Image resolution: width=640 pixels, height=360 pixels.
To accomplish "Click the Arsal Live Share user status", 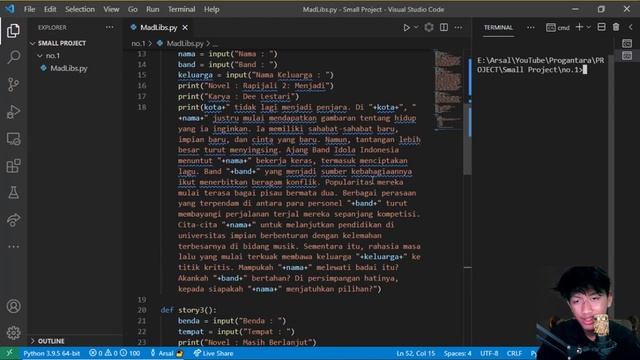I will click(167, 353).
